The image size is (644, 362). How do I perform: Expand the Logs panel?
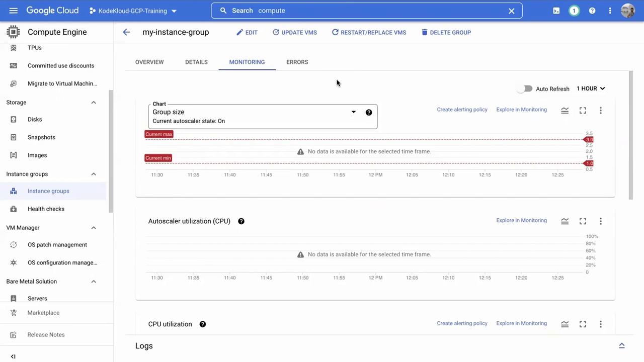[x=622, y=346]
